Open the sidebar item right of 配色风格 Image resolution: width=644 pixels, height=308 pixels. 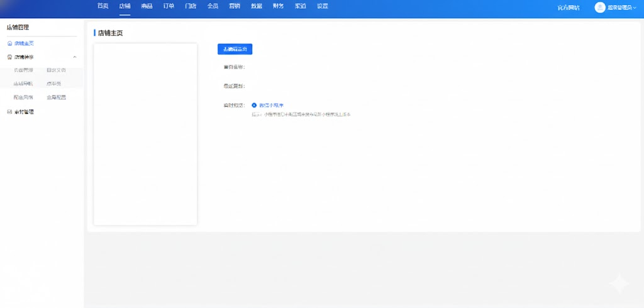click(56, 97)
